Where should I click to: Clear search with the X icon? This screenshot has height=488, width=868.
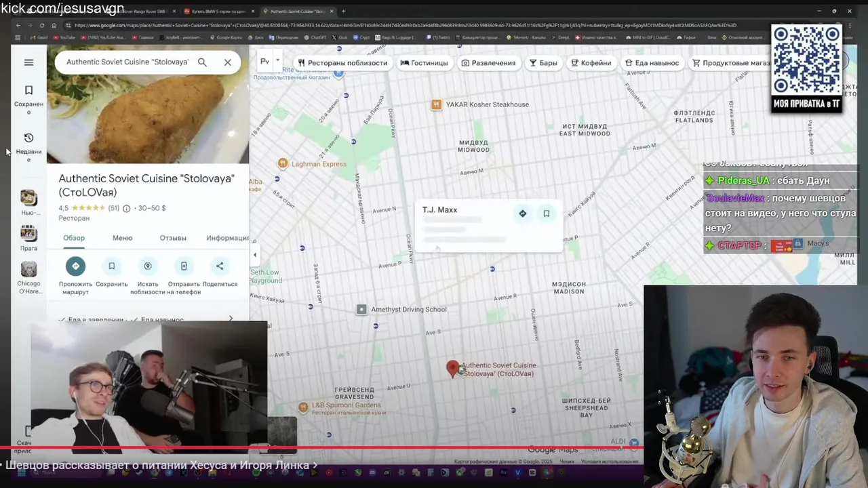tap(228, 62)
